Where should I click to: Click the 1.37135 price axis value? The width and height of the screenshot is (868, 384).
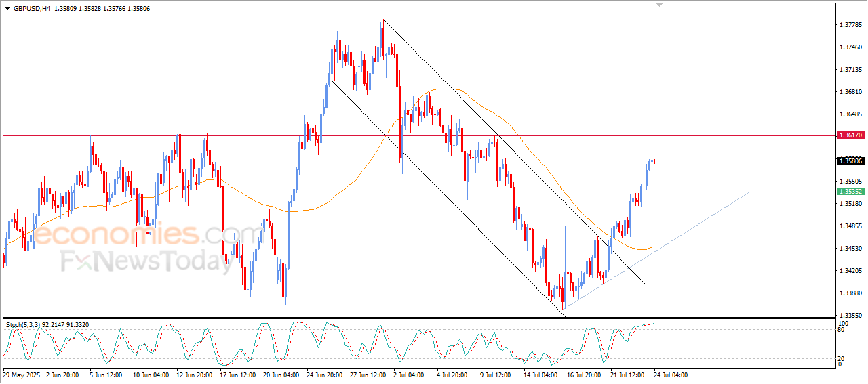pos(850,70)
